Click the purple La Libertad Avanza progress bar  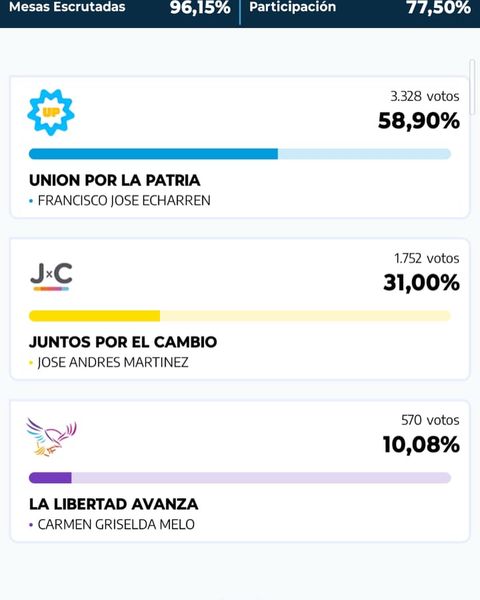pos(240,478)
